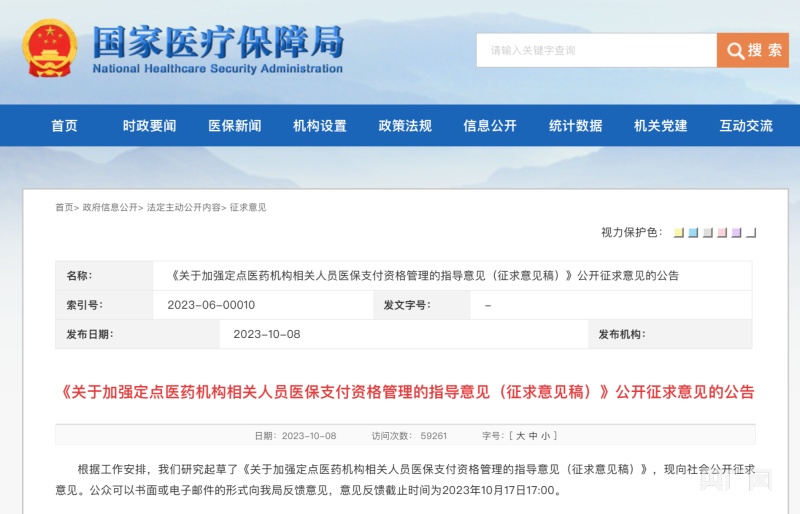Go to 医保新闻 section
Viewport: 800px width, 514px height.
234,126
